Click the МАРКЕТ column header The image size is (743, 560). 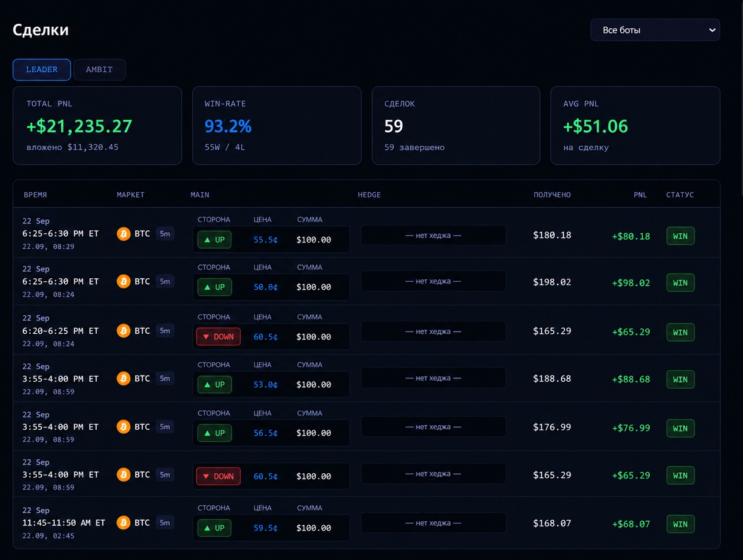131,195
